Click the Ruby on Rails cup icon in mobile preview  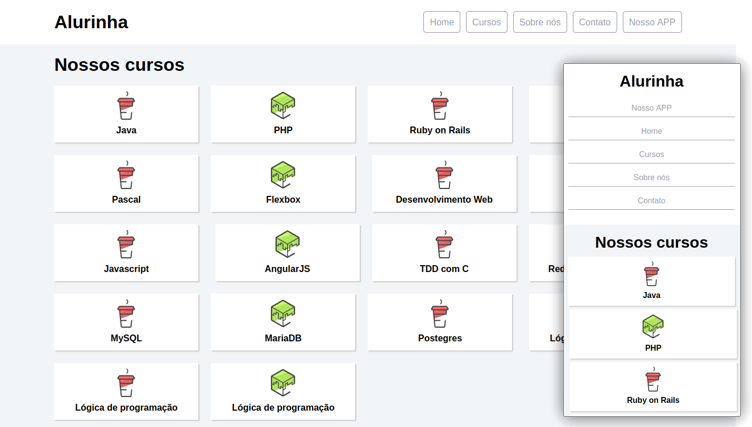tap(653, 380)
